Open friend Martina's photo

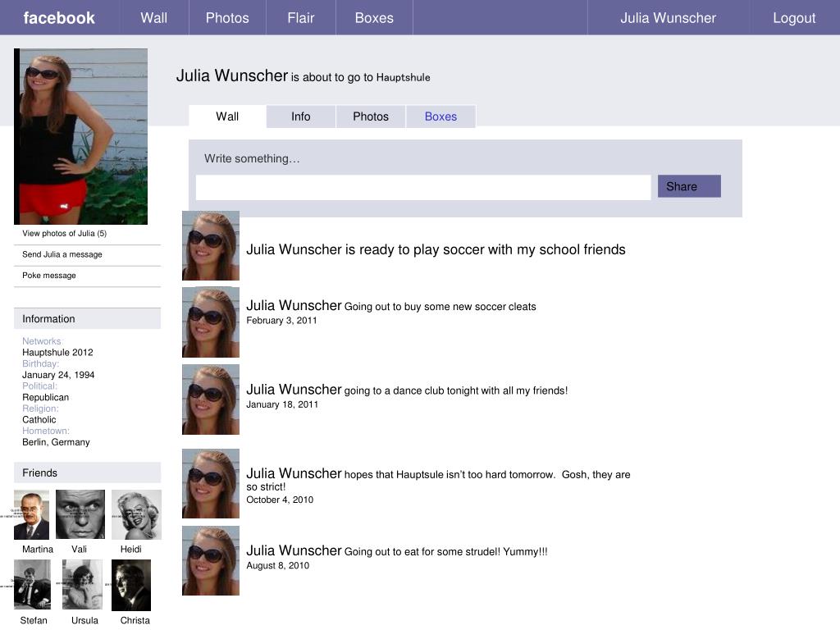pos(32,515)
